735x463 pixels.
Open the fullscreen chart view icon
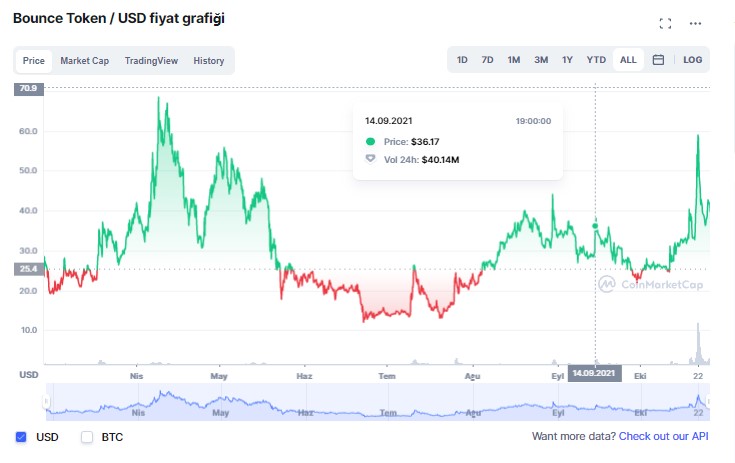[665, 23]
